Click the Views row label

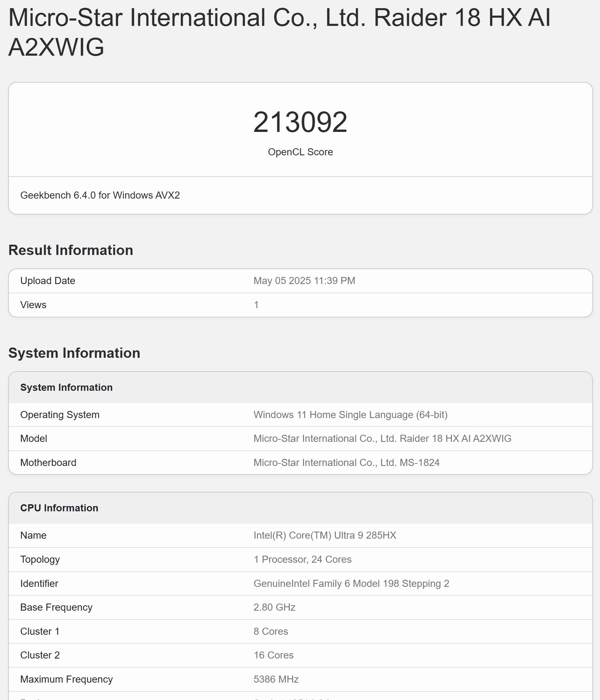(x=33, y=305)
